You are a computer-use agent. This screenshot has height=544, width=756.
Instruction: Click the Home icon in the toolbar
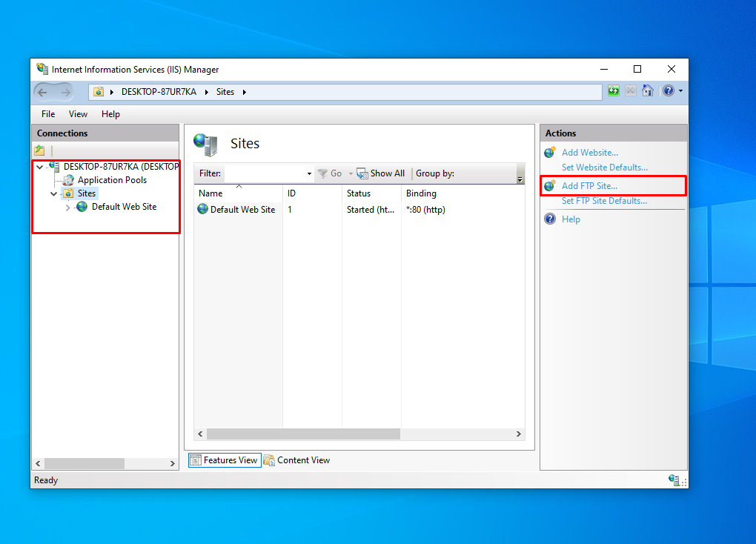click(648, 90)
